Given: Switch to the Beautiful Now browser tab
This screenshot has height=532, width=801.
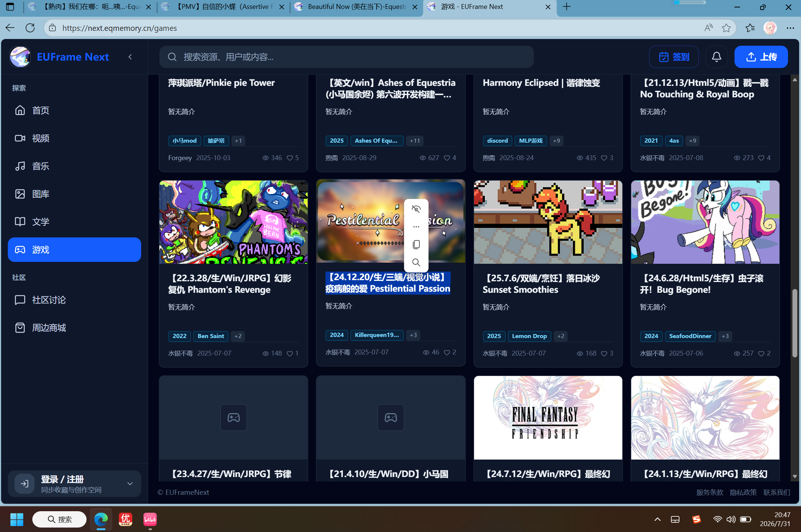Looking at the screenshot, I should 356,7.
